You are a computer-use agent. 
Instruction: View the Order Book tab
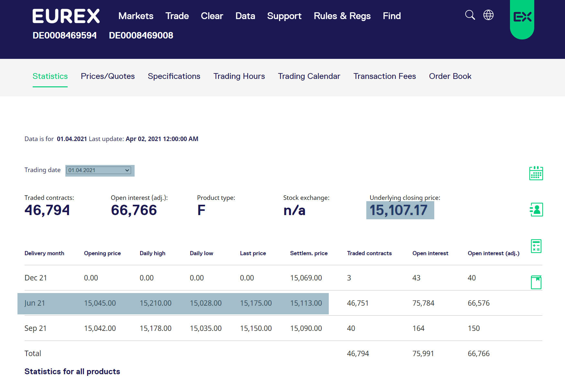click(x=450, y=76)
